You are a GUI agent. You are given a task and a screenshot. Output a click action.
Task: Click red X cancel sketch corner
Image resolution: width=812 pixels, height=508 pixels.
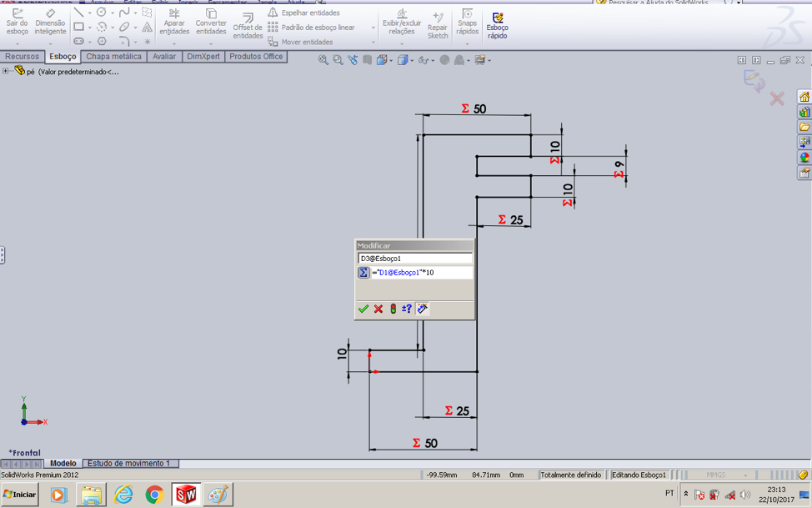776,98
